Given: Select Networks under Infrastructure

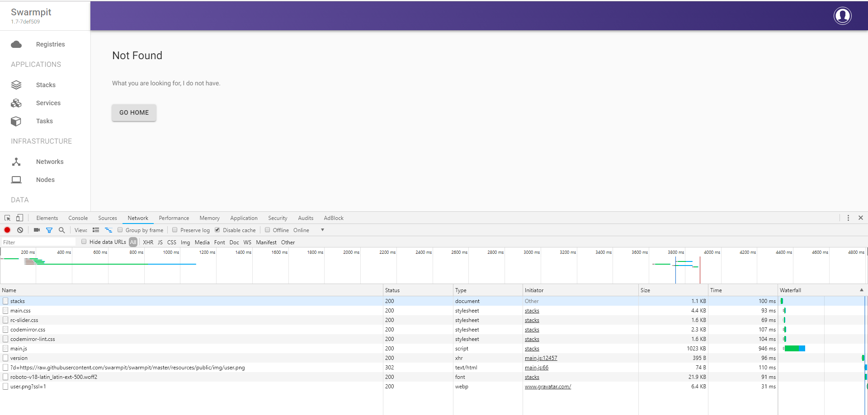Looking at the screenshot, I should (x=50, y=162).
